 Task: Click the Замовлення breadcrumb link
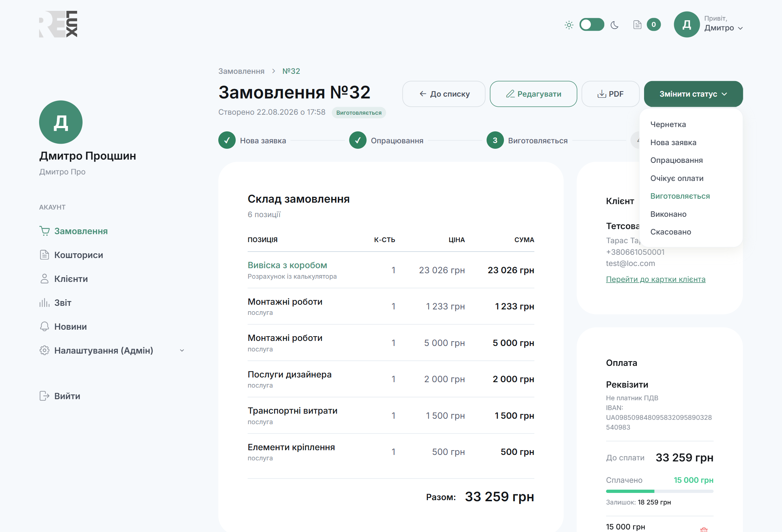(x=241, y=71)
